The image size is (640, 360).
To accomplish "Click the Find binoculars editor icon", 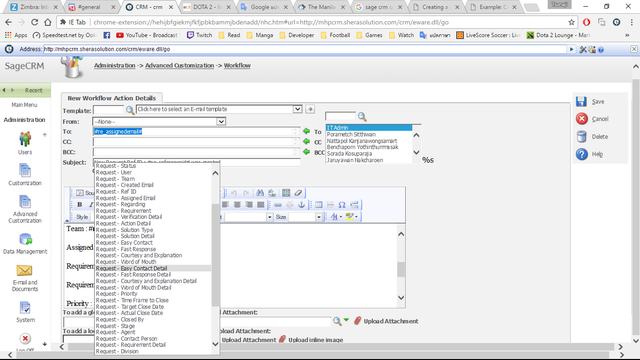I will [260, 193].
